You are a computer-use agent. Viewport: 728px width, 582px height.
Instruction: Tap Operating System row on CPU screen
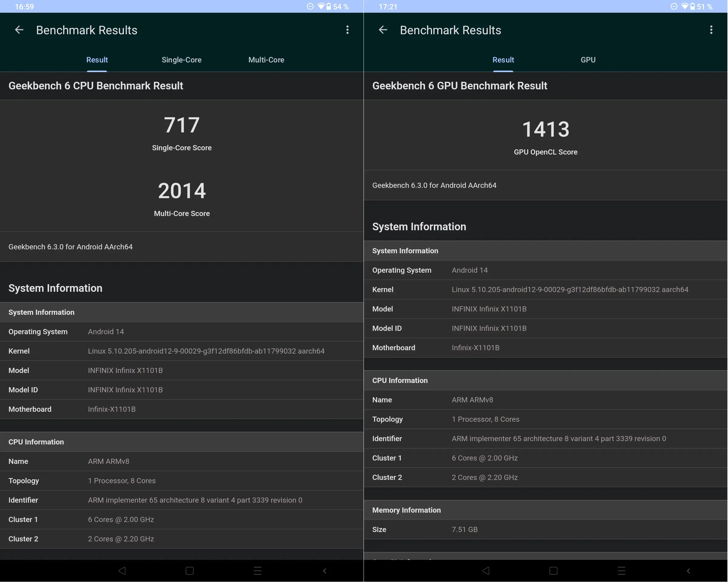[x=182, y=332]
